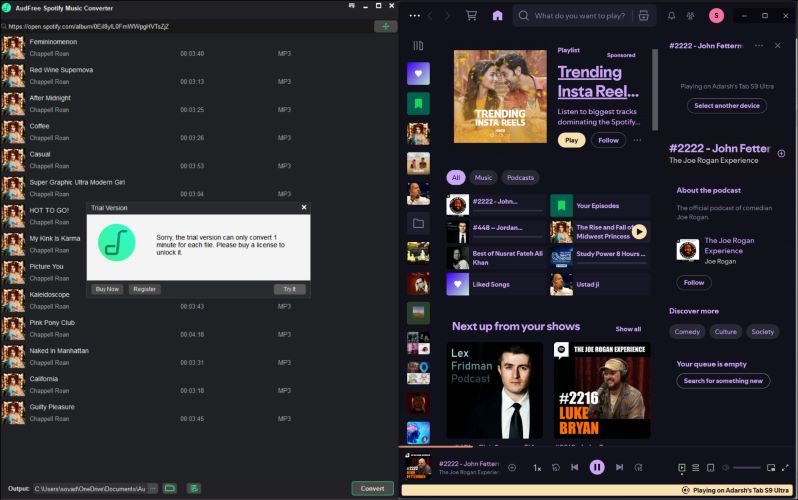Select the Culture category chip

click(x=725, y=331)
